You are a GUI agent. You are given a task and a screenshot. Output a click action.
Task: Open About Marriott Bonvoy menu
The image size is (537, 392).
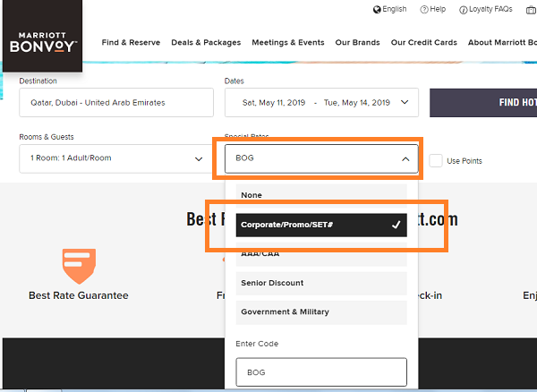502,42
